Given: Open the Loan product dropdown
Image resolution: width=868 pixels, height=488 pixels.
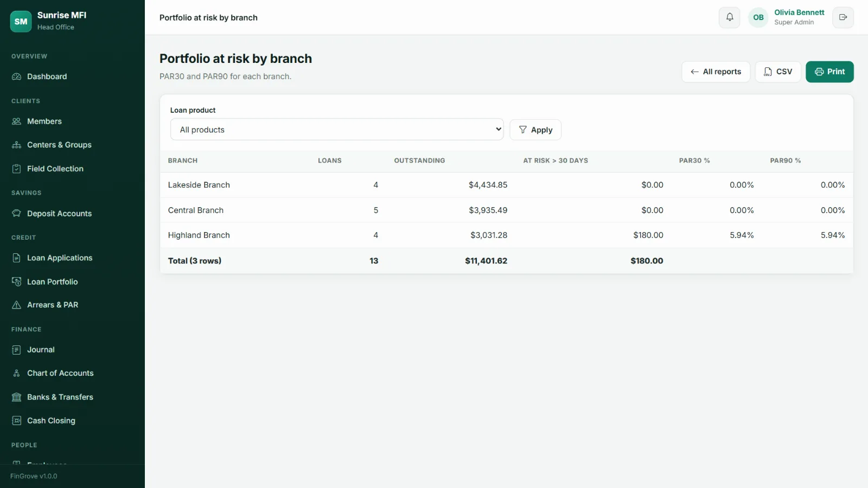Looking at the screenshot, I should (337, 130).
